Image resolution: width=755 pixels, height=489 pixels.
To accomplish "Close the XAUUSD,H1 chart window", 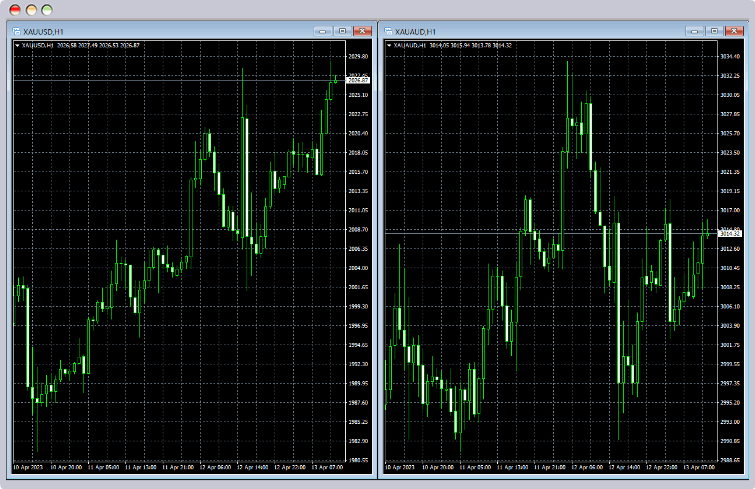I will (x=363, y=31).
